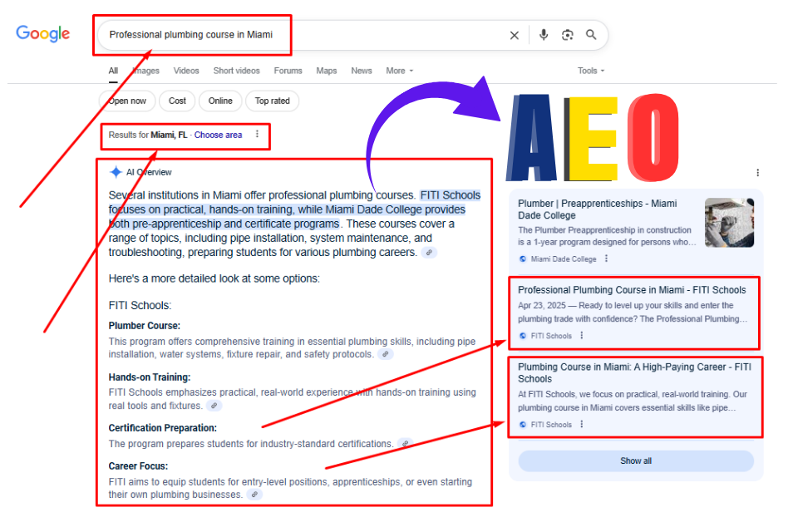Click Here's a more detailed look text
Viewport: 798px width, 532px height.
[x=214, y=278]
